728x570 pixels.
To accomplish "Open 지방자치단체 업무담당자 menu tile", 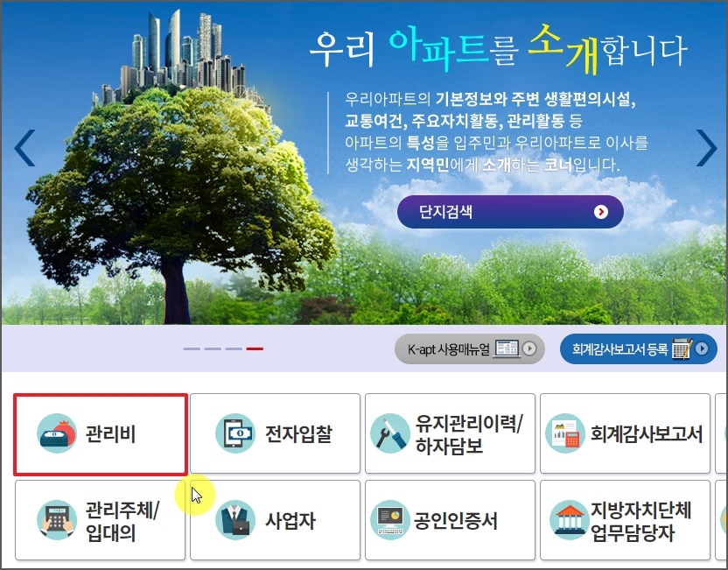I will pos(625,520).
